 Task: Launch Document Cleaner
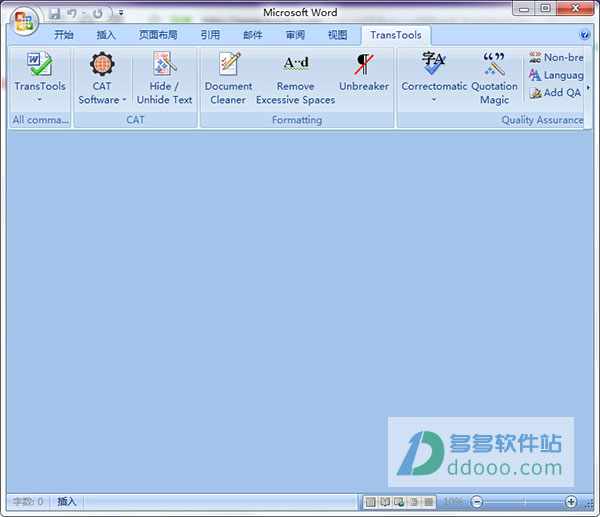pyautogui.click(x=228, y=78)
